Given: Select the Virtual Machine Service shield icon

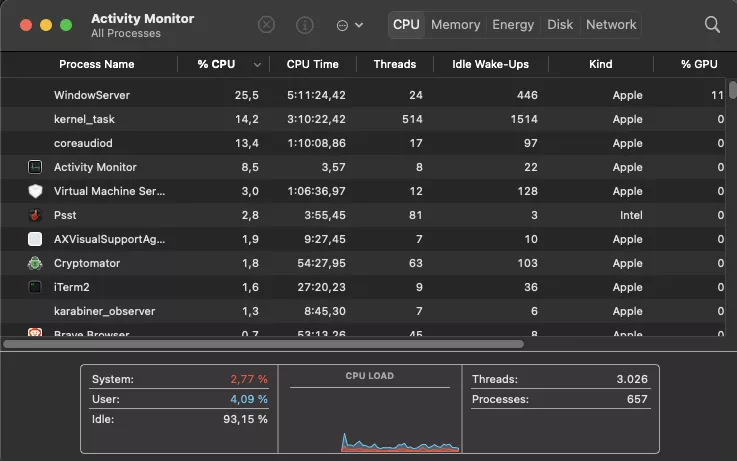Looking at the screenshot, I should pyautogui.click(x=35, y=191).
